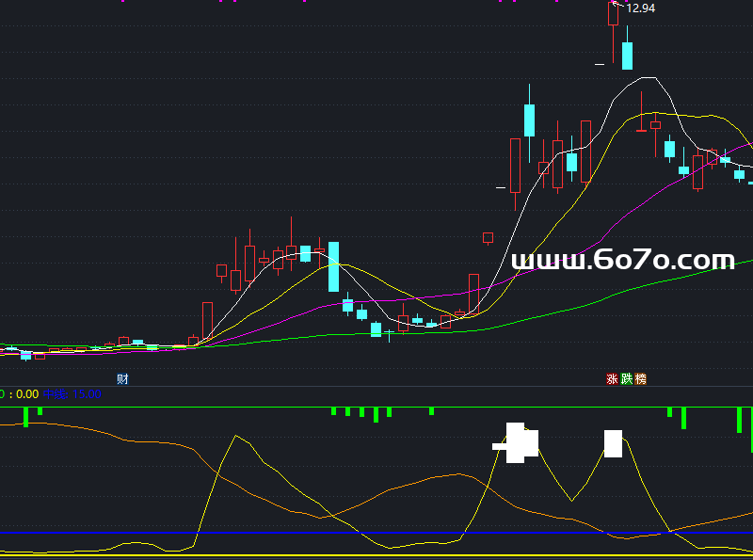This screenshot has width=753, height=560.
Task: Select the blue "中线: 15.00" indicator label
Action: pyautogui.click(x=72, y=394)
